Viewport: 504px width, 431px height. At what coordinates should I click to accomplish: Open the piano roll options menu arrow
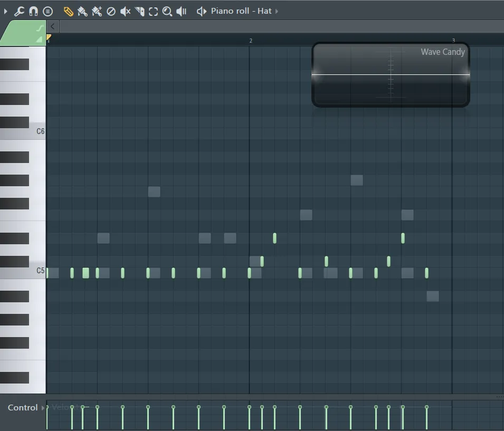tap(5, 11)
